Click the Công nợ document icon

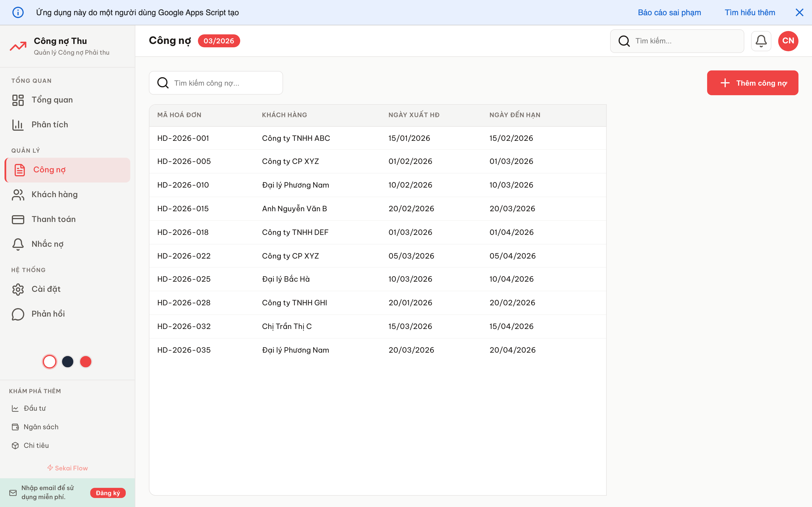click(19, 170)
